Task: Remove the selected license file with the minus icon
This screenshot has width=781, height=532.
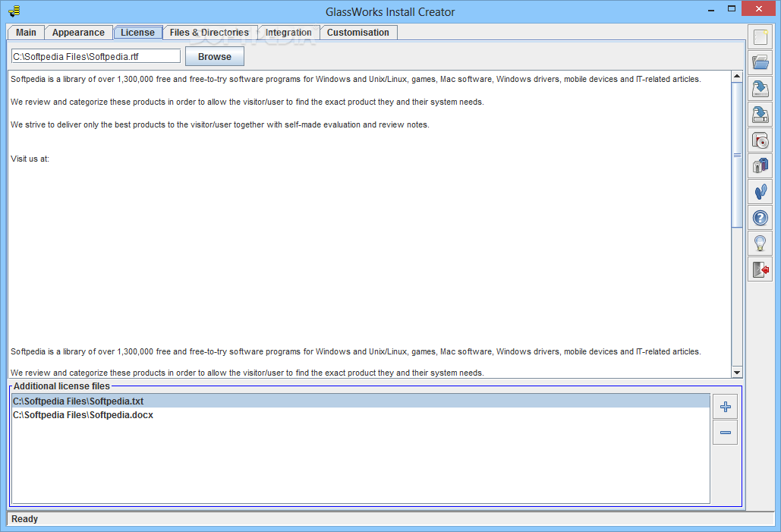Action: pyautogui.click(x=726, y=433)
